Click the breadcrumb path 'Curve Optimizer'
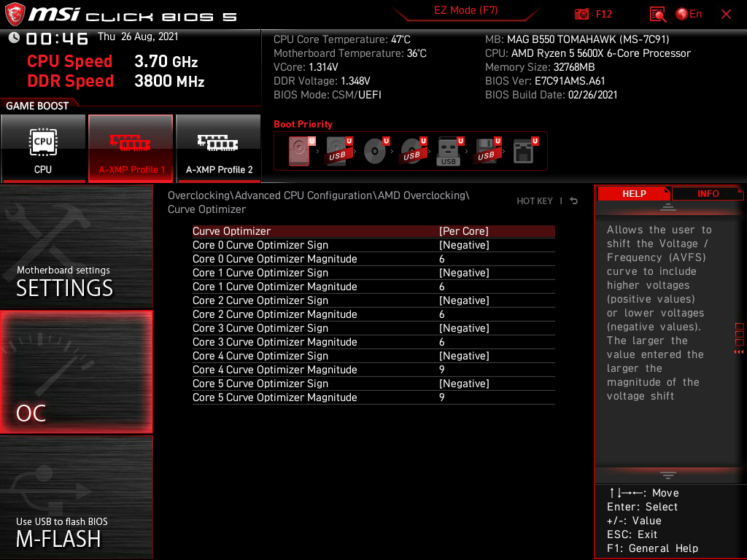 [x=206, y=209]
